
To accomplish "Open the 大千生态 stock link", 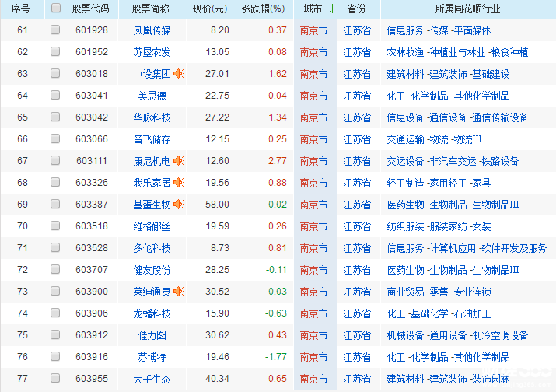I will tap(152, 379).
